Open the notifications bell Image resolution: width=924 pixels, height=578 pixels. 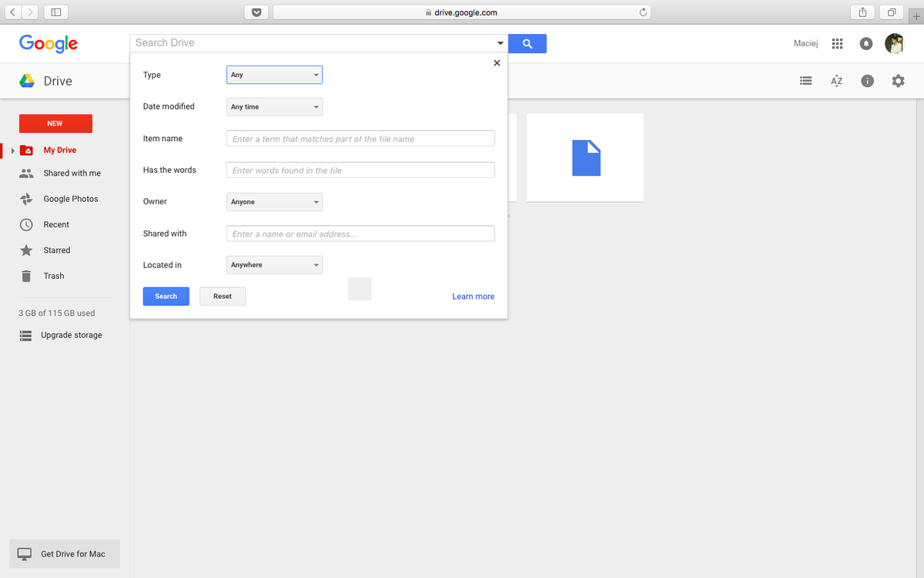(866, 44)
